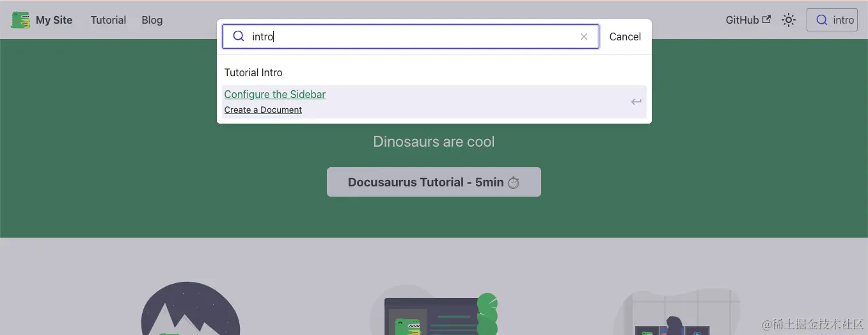Open the Create a Document result path

point(263,110)
